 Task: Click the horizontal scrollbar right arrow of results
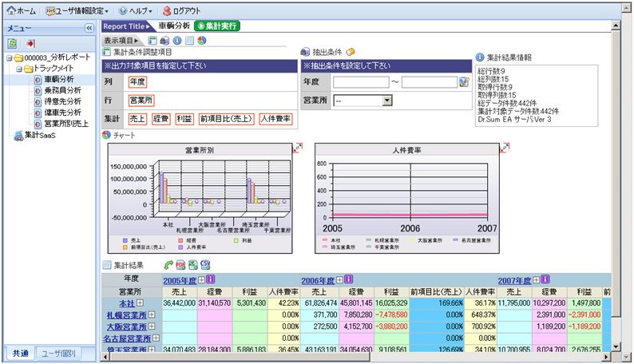[x=607, y=357]
